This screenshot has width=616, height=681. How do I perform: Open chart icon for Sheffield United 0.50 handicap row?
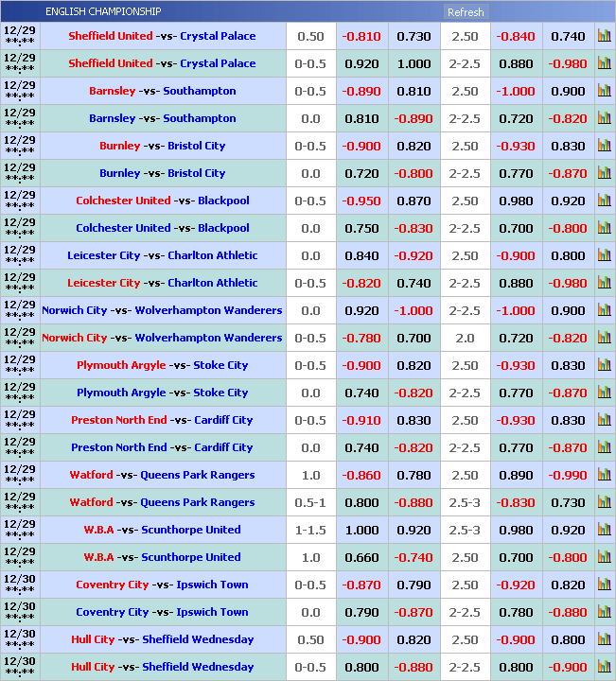click(604, 36)
